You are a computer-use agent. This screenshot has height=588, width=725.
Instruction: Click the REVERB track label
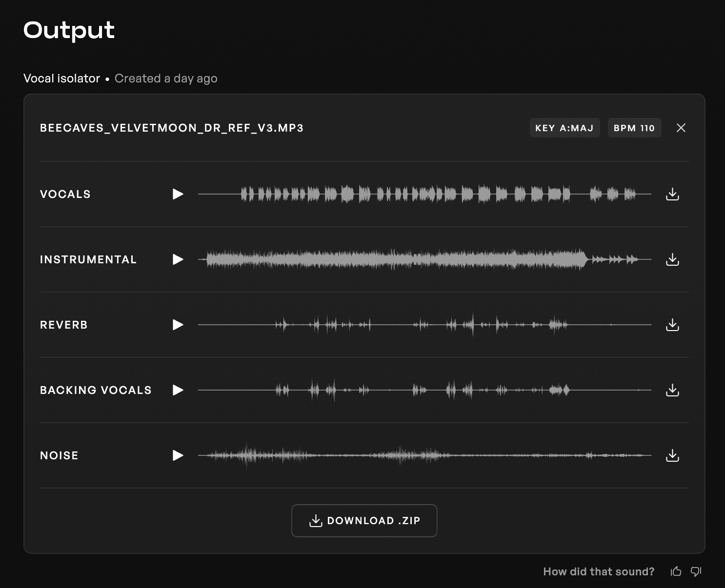64,325
